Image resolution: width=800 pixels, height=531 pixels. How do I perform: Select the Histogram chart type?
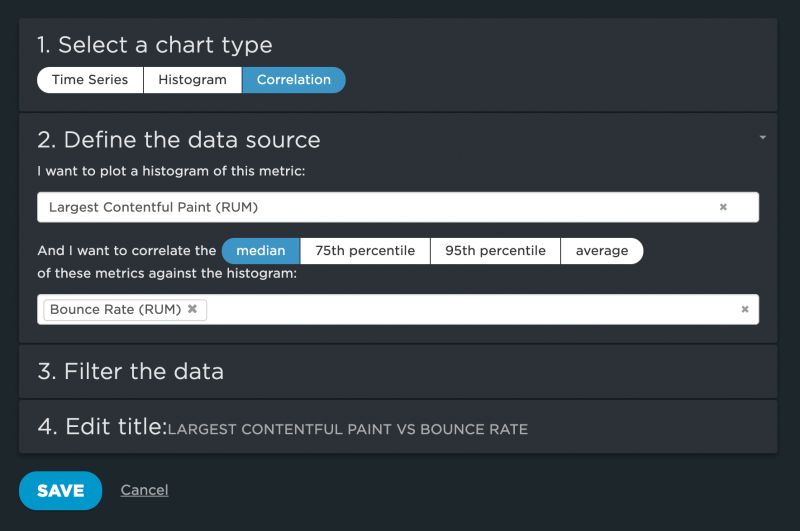[x=192, y=80]
